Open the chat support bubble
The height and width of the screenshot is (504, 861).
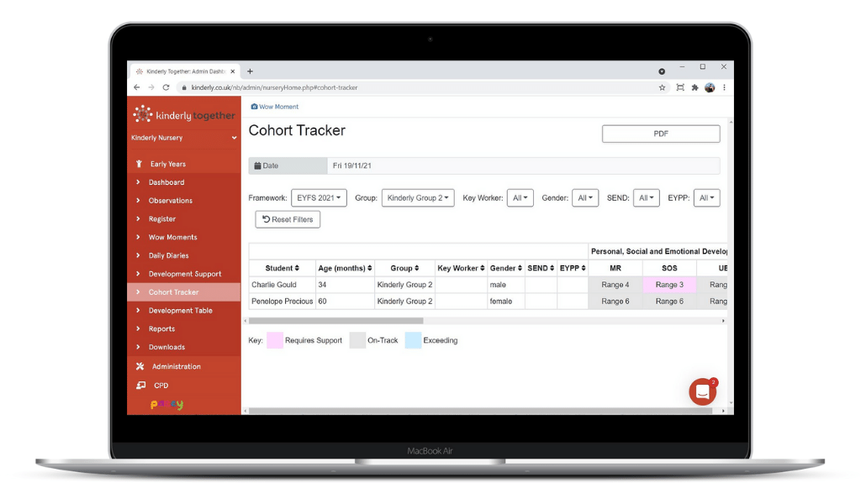[x=702, y=391]
